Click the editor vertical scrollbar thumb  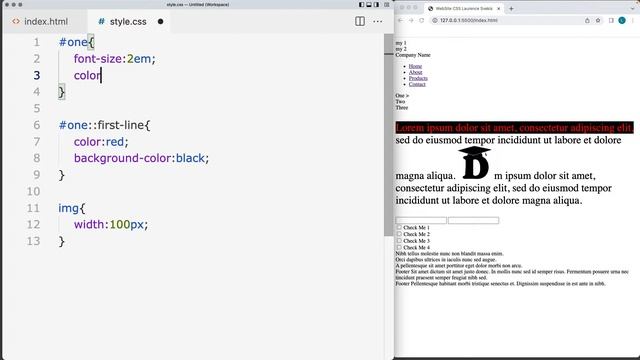point(389,135)
